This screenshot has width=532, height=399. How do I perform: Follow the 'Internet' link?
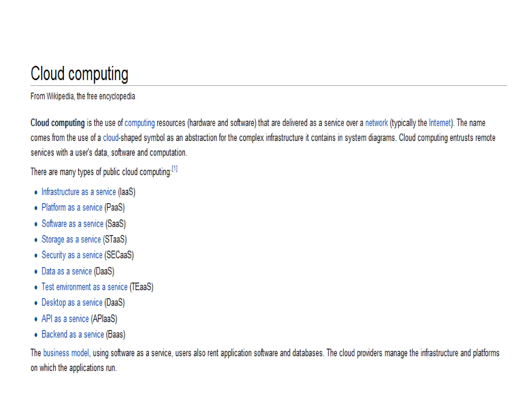click(x=440, y=123)
